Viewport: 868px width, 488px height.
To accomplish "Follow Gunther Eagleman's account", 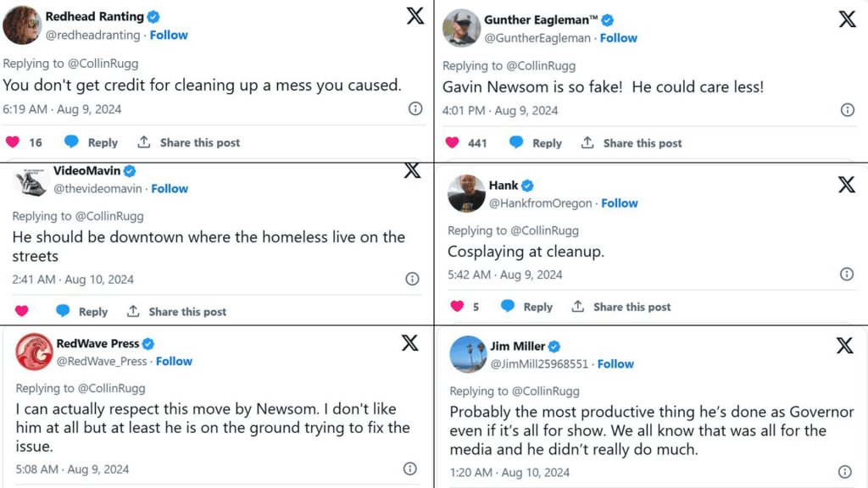I will point(619,37).
